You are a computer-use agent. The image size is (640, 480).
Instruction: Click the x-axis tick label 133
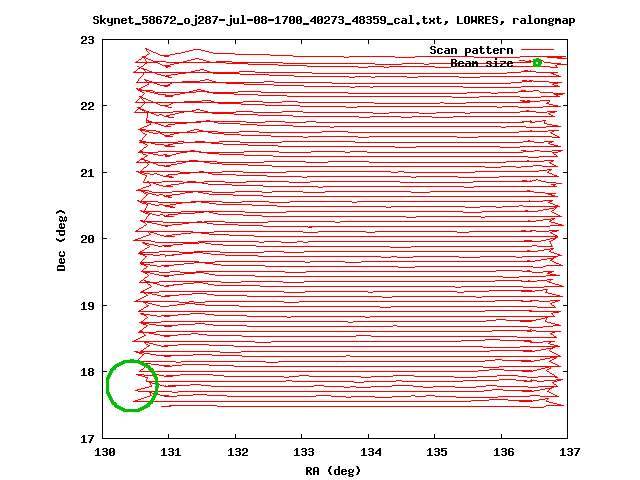click(304, 452)
